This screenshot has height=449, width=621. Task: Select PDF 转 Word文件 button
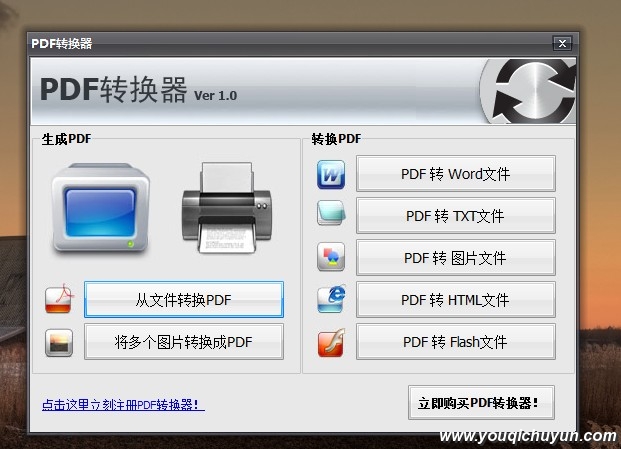[456, 174]
